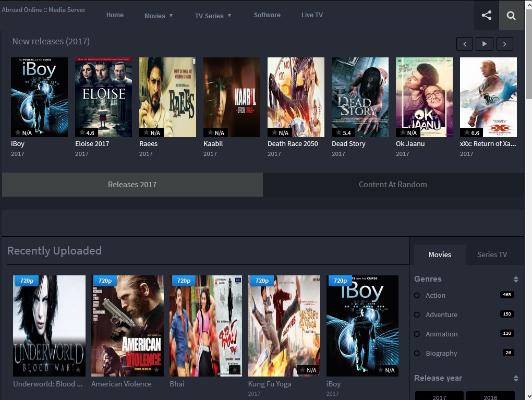Click the scrollbar down arrow
The image size is (532, 400).
pyautogui.click(x=528, y=396)
